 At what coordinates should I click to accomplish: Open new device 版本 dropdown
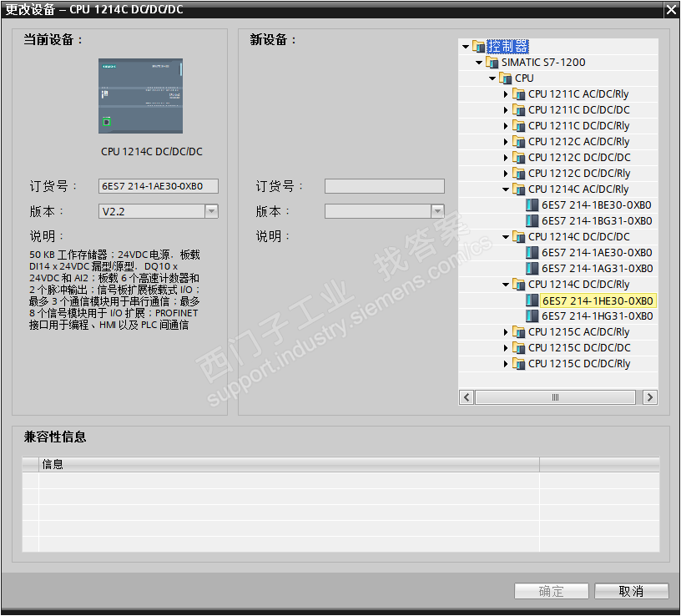pos(438,211)
